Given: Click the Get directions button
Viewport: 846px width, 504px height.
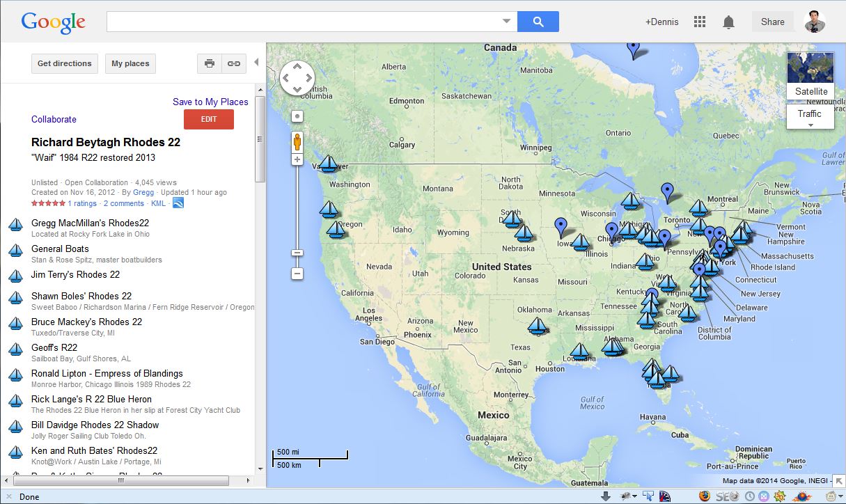Looking at the screenshot, I should [x=65, y=63].
